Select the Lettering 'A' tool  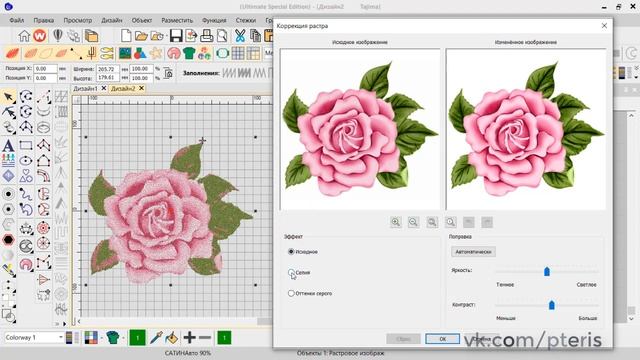pos(8,145)
